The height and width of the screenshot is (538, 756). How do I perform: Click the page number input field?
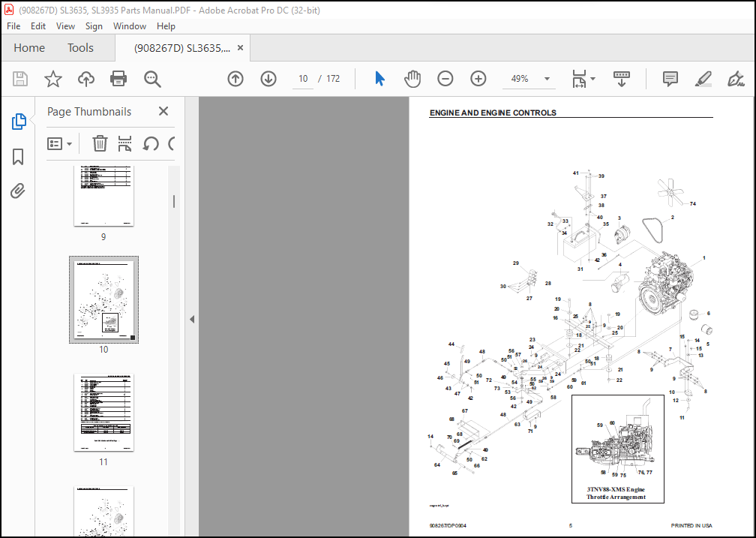click(x=303, y=79)
